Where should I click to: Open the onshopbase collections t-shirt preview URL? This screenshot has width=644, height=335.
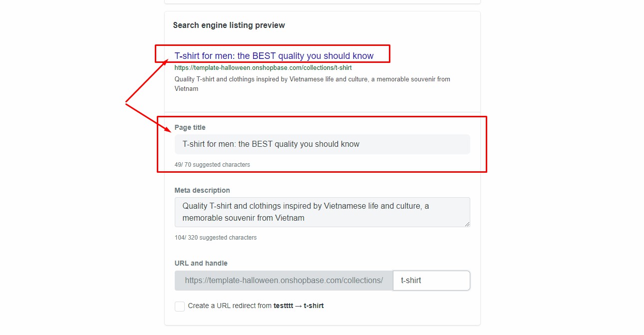click(x=263, y=67)
